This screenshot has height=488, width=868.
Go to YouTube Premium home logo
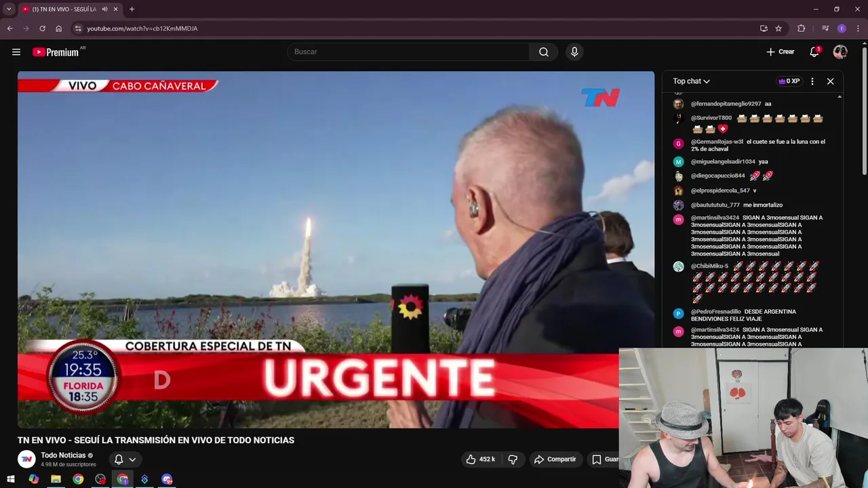click(56, 52)
